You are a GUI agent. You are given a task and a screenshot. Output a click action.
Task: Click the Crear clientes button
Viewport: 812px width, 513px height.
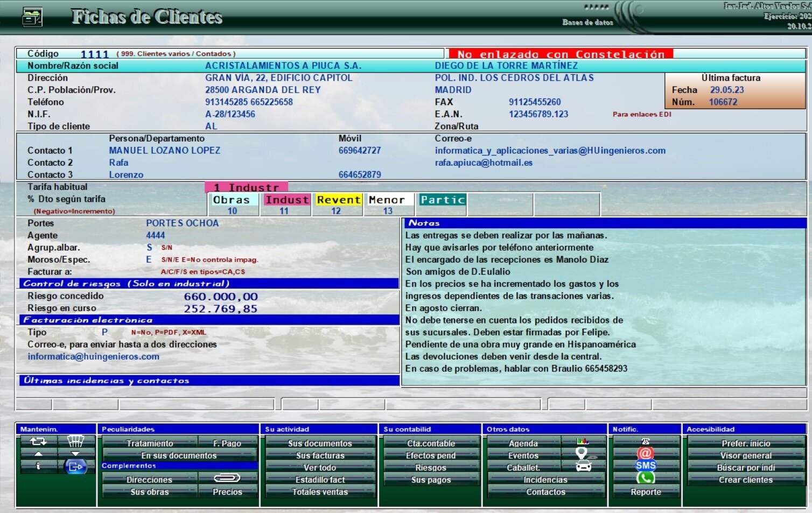coord(745,480)
